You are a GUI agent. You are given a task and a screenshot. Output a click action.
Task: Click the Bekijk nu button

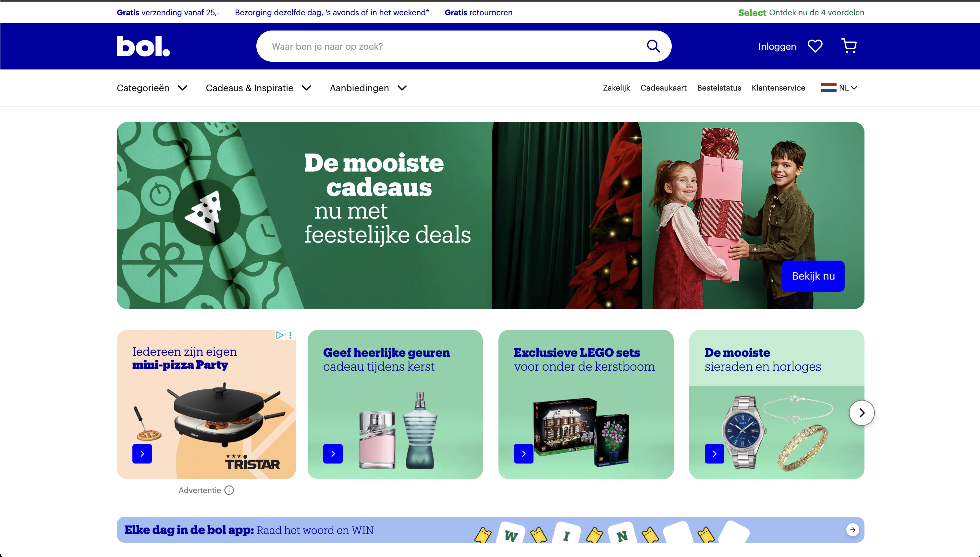[813, 276]
